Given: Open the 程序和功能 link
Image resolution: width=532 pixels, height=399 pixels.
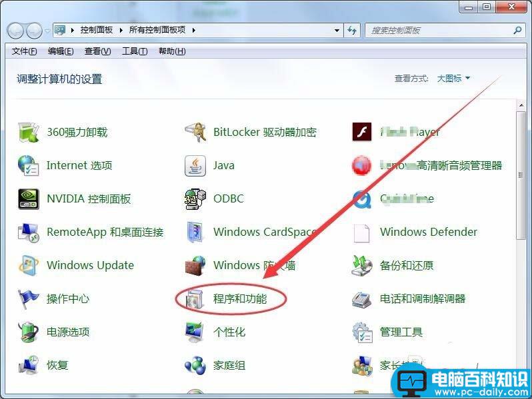Looking at the screenshot, I should [240, 298].
